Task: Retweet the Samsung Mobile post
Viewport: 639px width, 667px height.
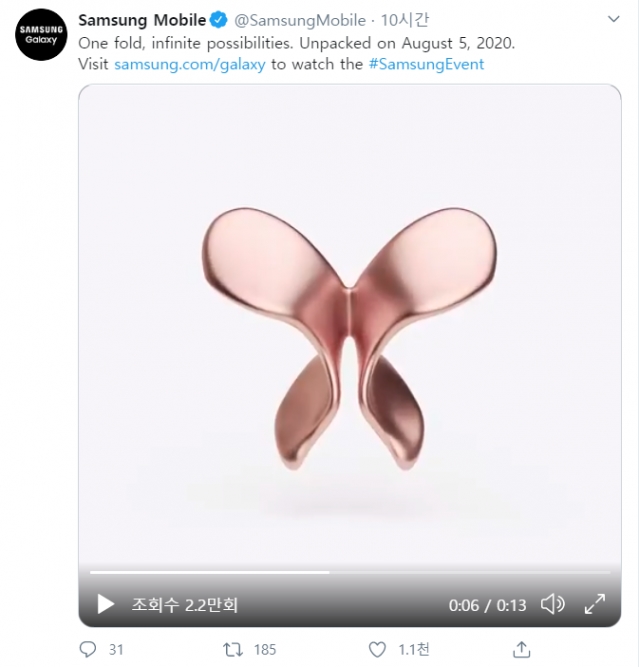Action: 232,649
